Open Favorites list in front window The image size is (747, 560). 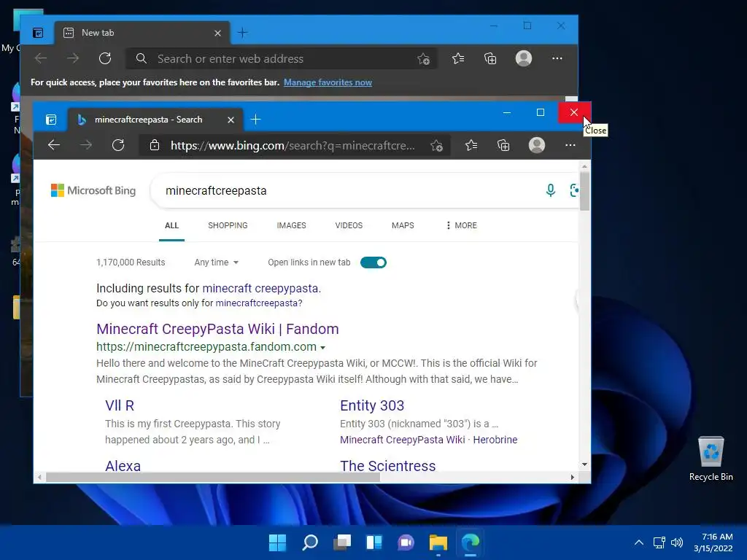(471, 145)
